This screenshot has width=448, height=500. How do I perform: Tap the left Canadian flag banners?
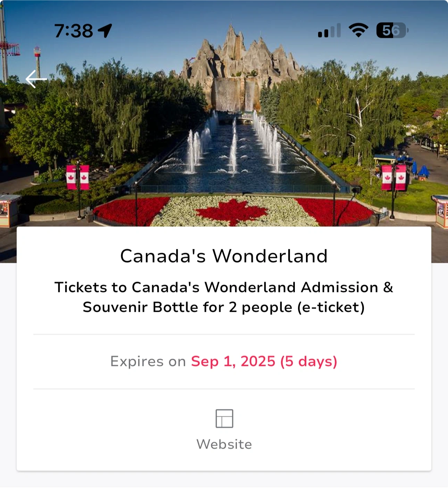pos(78,177)
